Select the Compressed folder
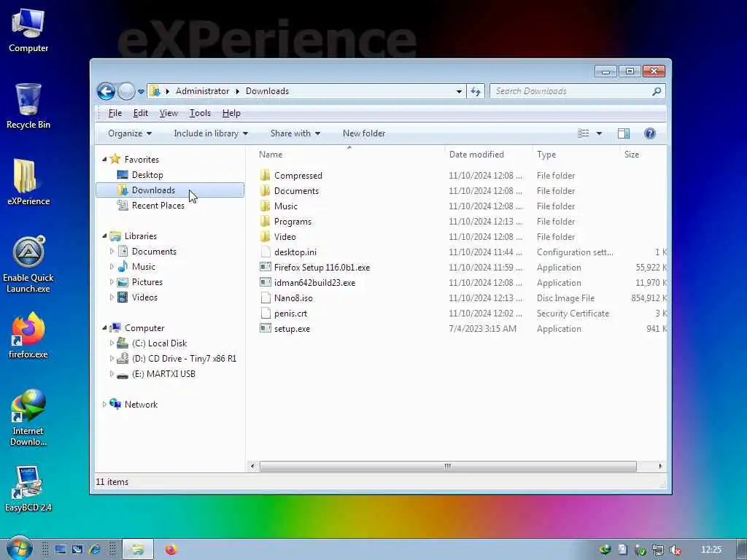 pyautogui.click(x=298, y=175)
